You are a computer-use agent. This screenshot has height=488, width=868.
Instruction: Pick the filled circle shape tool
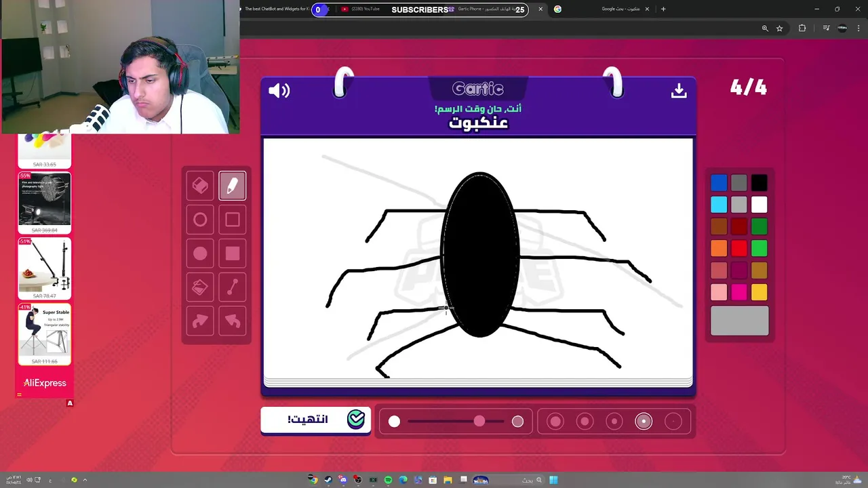pyautogui.click(x=200, y=253)
